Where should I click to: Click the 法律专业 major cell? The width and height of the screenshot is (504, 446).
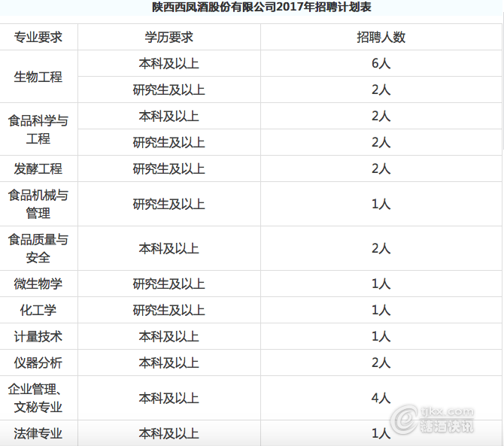click(38, 433)
